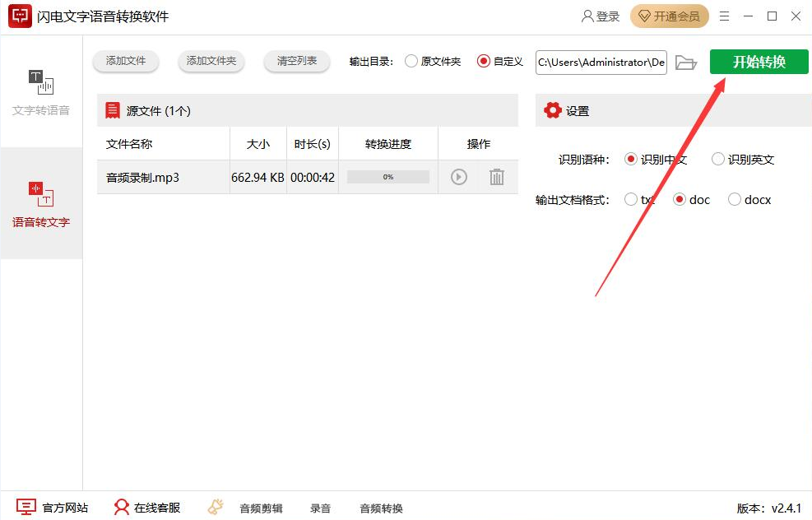The height and width of the screenshot is (520, 812).
Task: Start conversion with 开始转换 button
Action: tap(759, 62)
